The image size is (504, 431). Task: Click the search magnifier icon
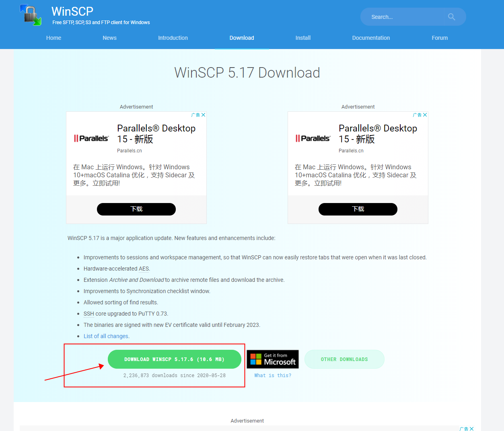click(x=451, y=17)
